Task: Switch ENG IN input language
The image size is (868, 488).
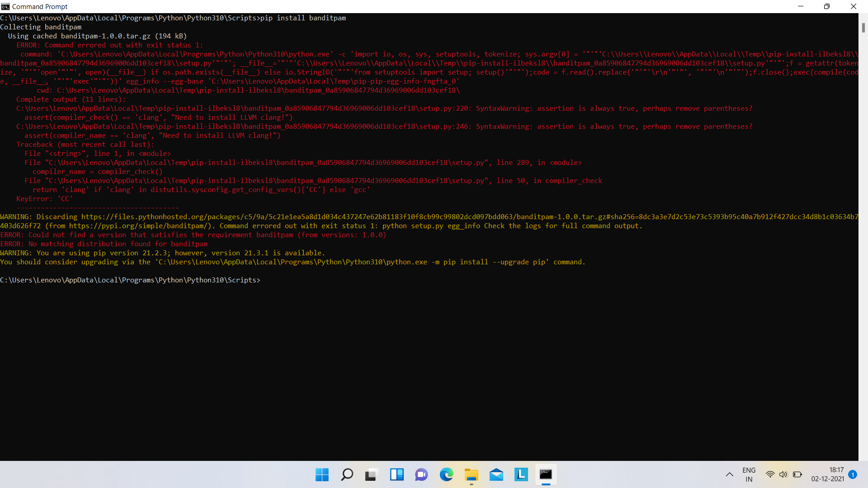Action: (x=749, y=474)
